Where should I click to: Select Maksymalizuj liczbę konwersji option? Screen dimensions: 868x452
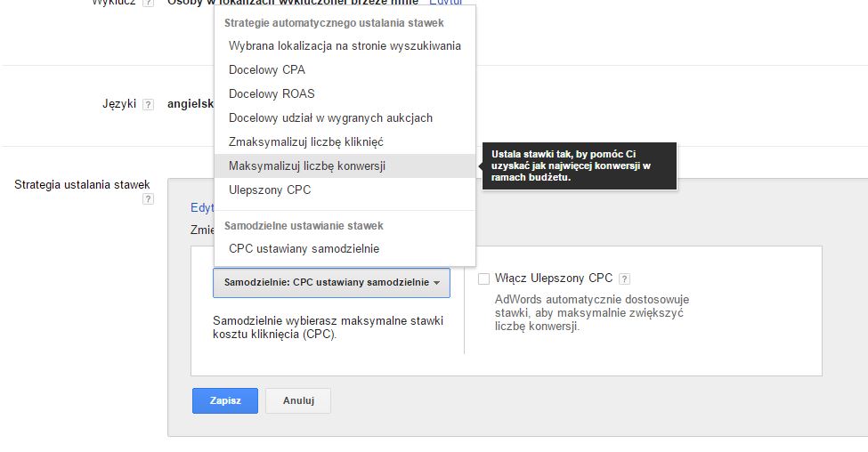[345, 166]
